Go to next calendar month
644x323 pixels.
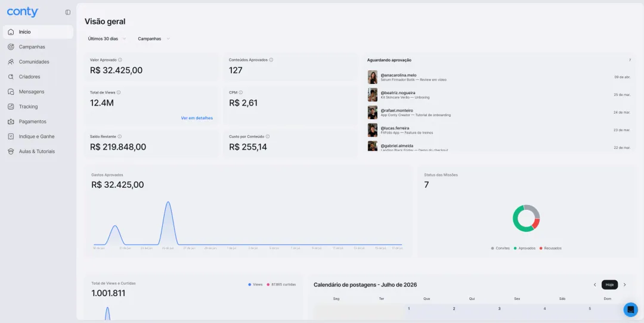[x=625, y=285]
